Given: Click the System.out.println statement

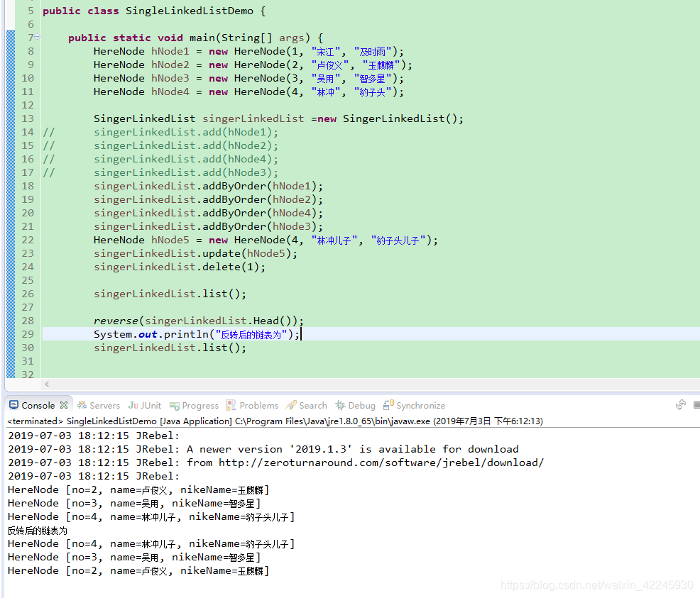Looking at the screenshot, I should pyautogui.click(x=197, y=334).
